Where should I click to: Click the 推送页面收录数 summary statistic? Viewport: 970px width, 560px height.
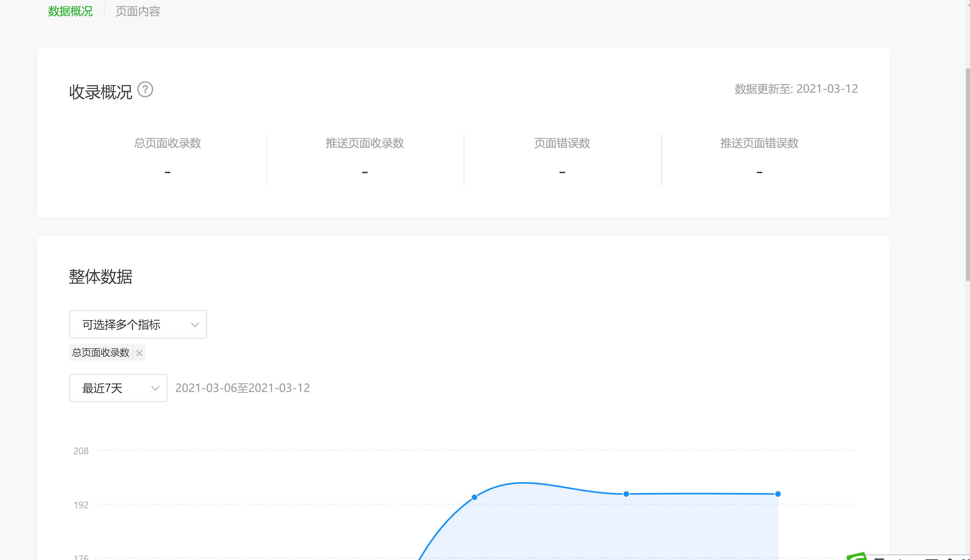point(365,143)
